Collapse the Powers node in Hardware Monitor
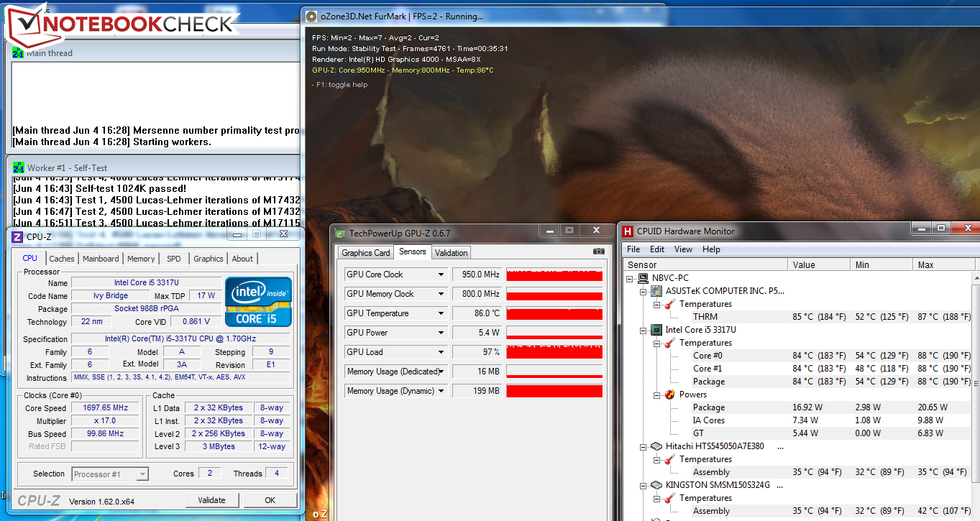The image size is (980, 521). (x=656, y=395)
